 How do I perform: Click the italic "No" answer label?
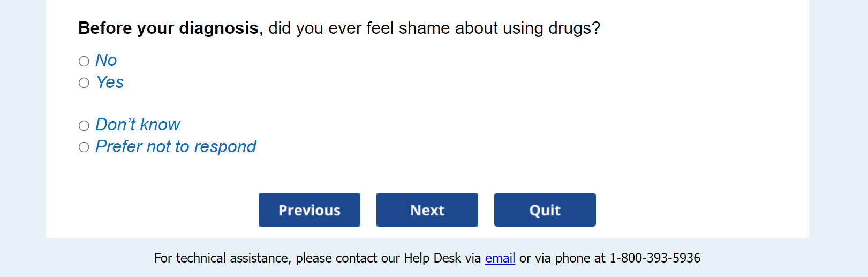click(106, 61)
